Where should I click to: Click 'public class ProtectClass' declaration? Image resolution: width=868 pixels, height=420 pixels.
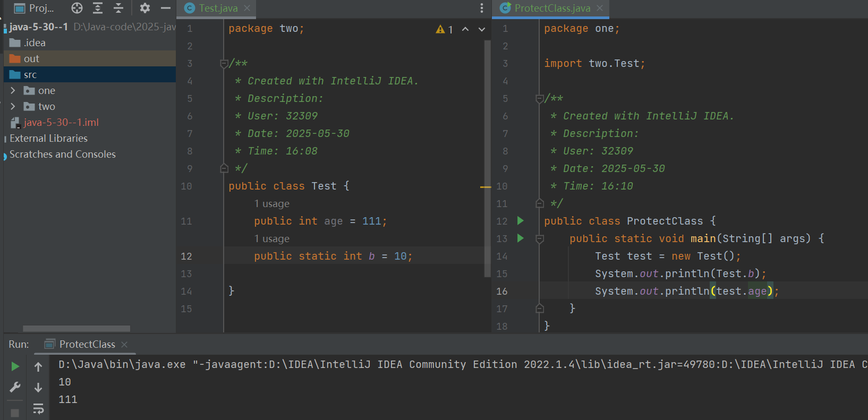(x=630, y=221)
